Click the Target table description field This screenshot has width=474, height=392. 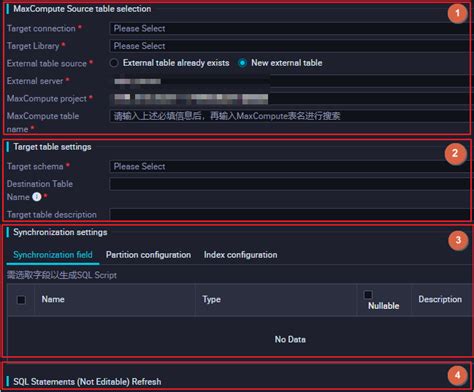click(289, 214)
